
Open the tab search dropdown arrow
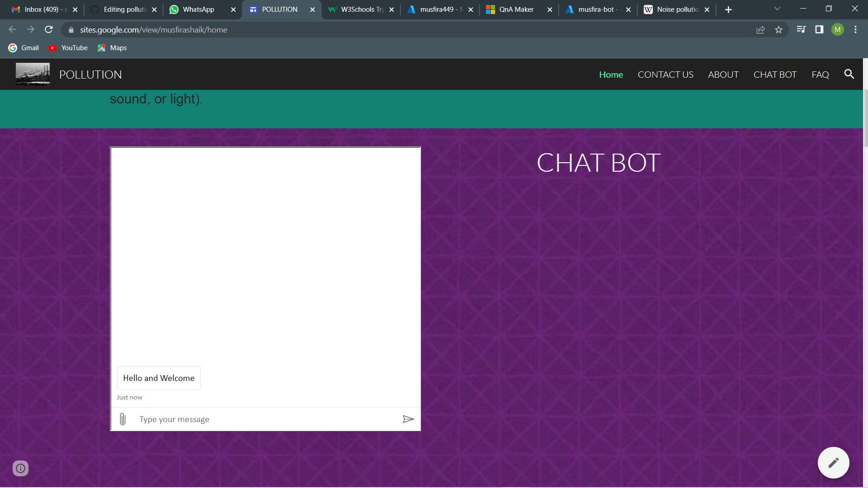(777, 9)
